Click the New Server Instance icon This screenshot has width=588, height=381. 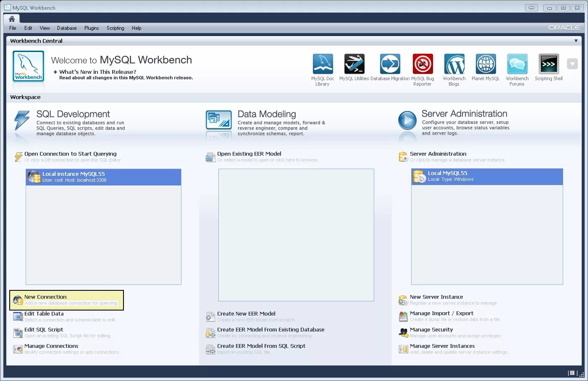tap(403, 300)
